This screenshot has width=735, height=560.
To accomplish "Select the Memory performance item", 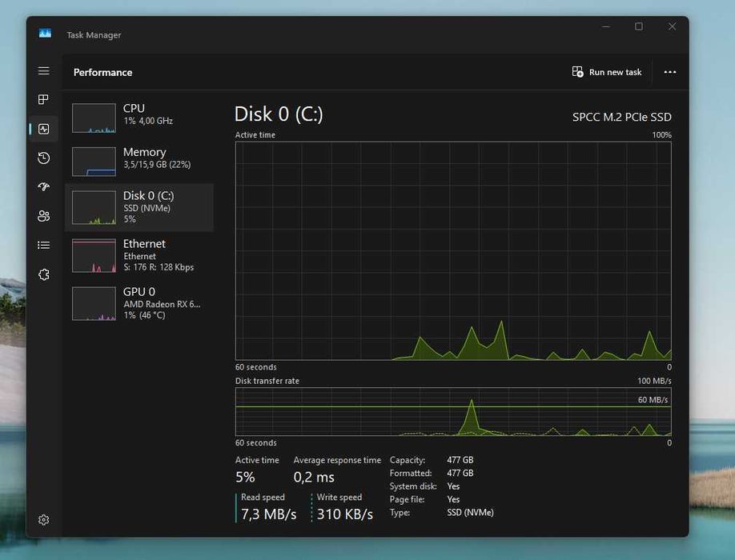I will (x=139, y=160).
